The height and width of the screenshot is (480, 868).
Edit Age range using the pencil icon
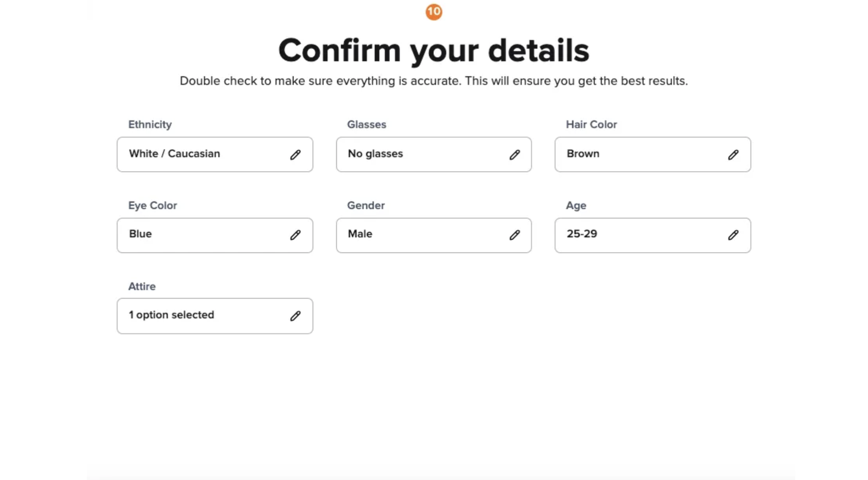(x=733, y=235)
